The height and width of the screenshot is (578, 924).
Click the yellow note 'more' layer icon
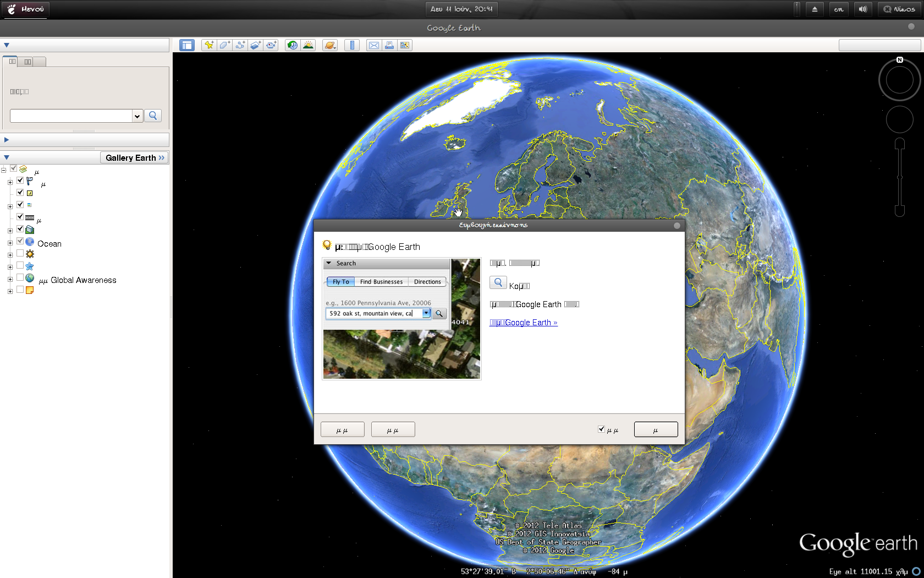[x=30, y=290]
